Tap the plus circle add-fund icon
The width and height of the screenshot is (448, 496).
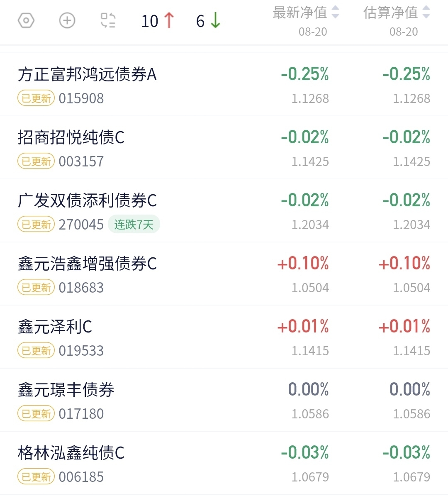67,21
